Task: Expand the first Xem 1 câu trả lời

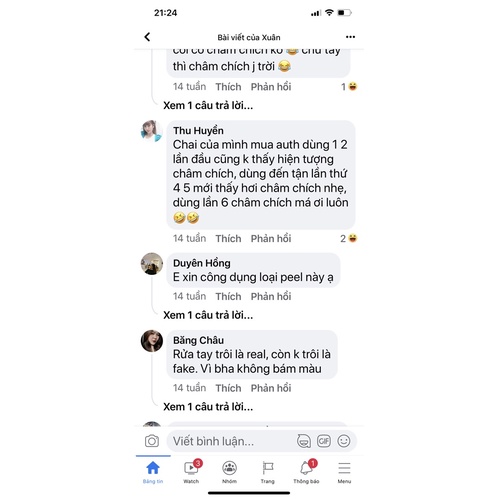Action: [x=208, y=106]
